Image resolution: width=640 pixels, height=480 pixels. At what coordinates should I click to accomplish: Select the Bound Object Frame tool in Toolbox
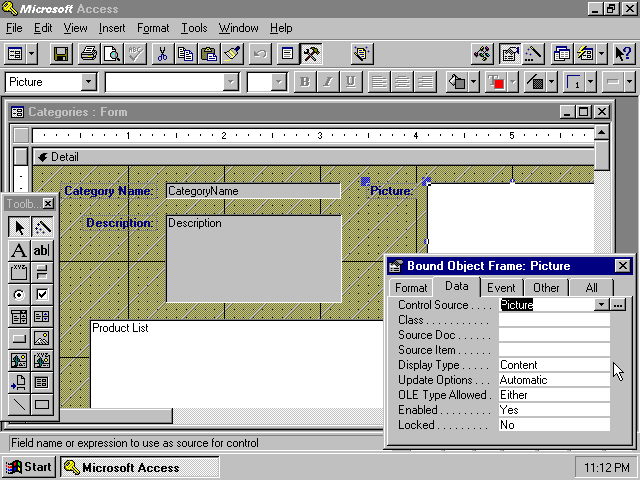coord(42,360)
